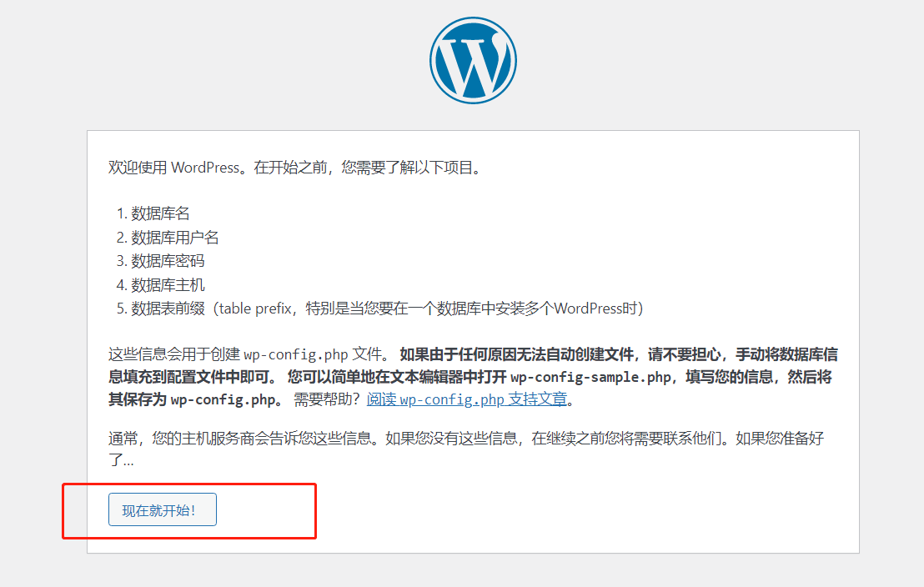Click the "数据库主机" list item

click(168, 285)
